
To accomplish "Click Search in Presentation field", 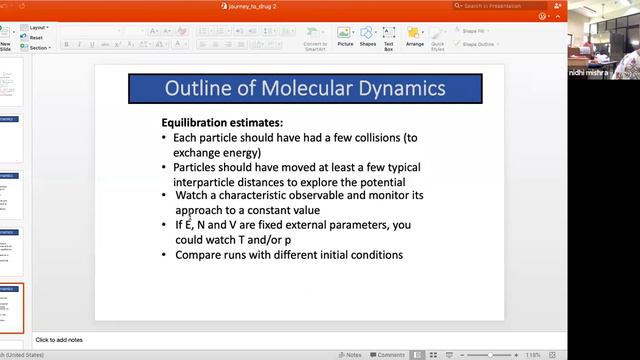I will tap(500, 6).
